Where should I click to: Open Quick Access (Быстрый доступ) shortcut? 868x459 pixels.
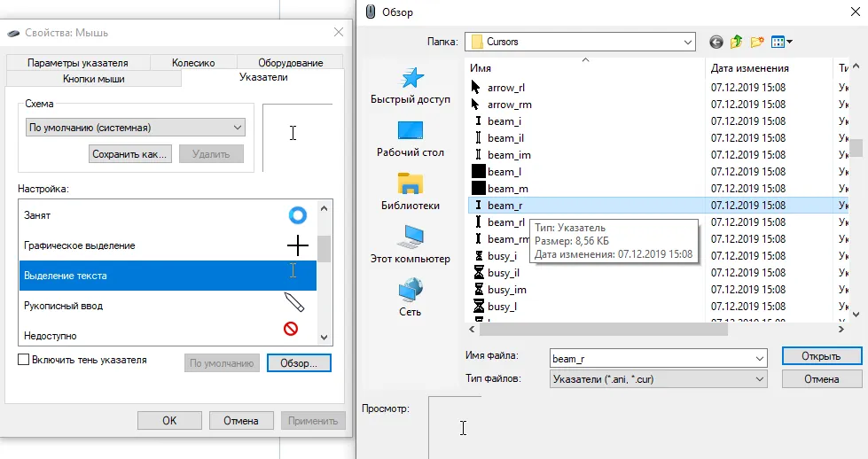point(411,86)
